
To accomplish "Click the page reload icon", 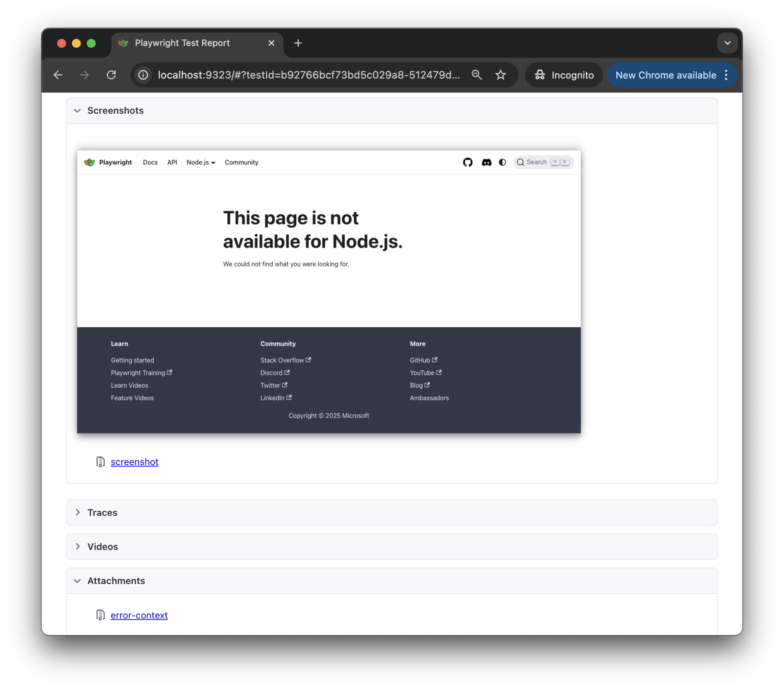I will click(112, 75).
